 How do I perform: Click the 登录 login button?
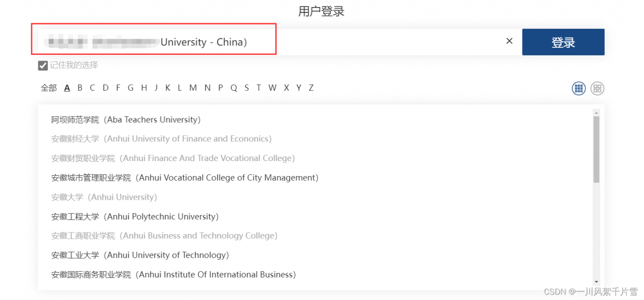(x=563, y=42)
